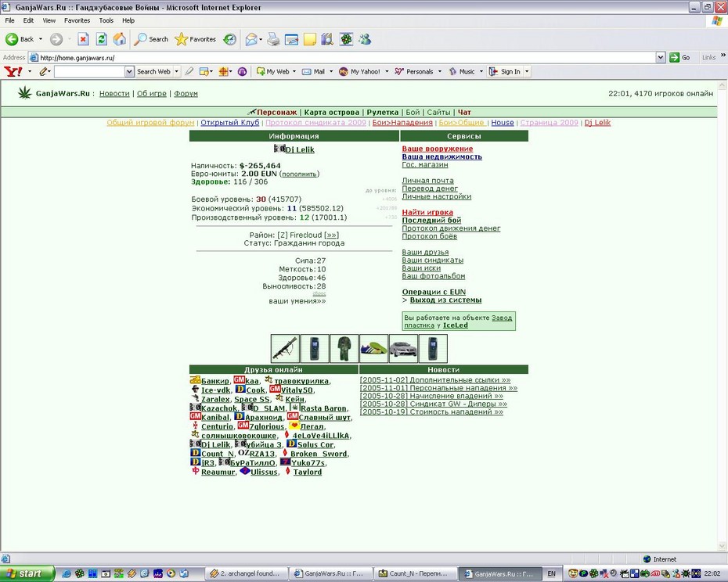The height and width of the screenshot is (582, 728).
Task: Open the Чат navigation link
Action: click(464, 113)
